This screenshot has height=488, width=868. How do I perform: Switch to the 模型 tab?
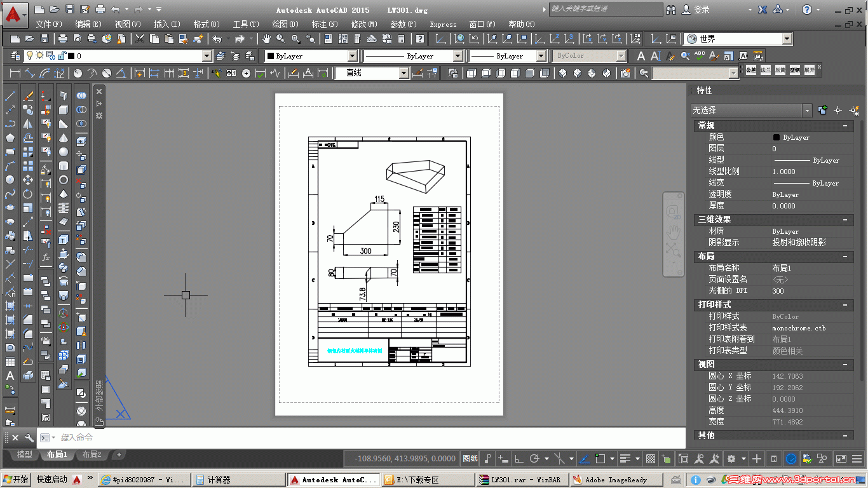[24, 454]
